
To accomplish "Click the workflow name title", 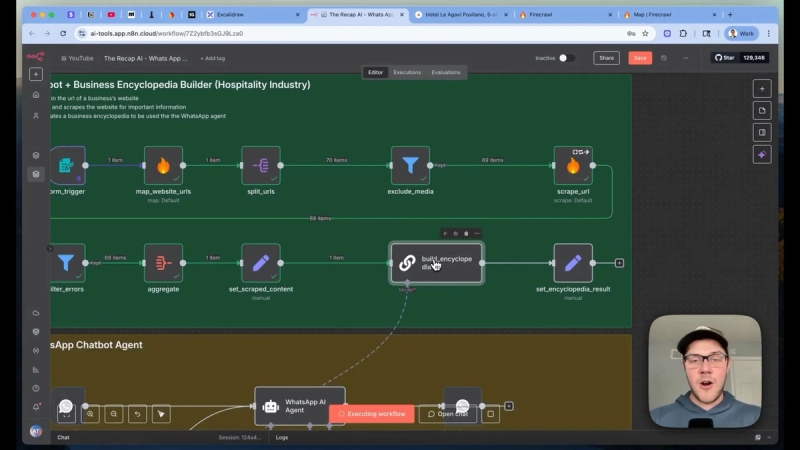I will click(145, 59).
